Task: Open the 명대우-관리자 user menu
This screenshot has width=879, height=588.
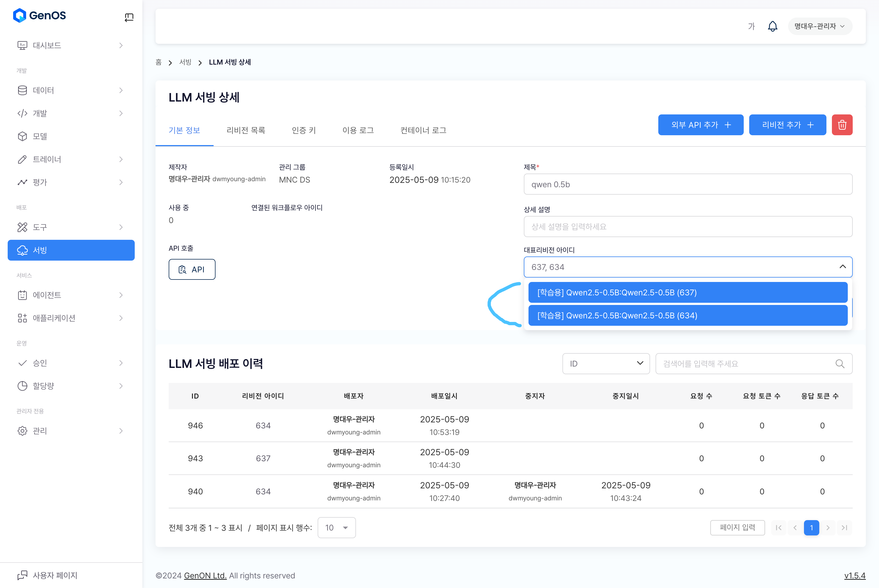Action: [819, 26]
